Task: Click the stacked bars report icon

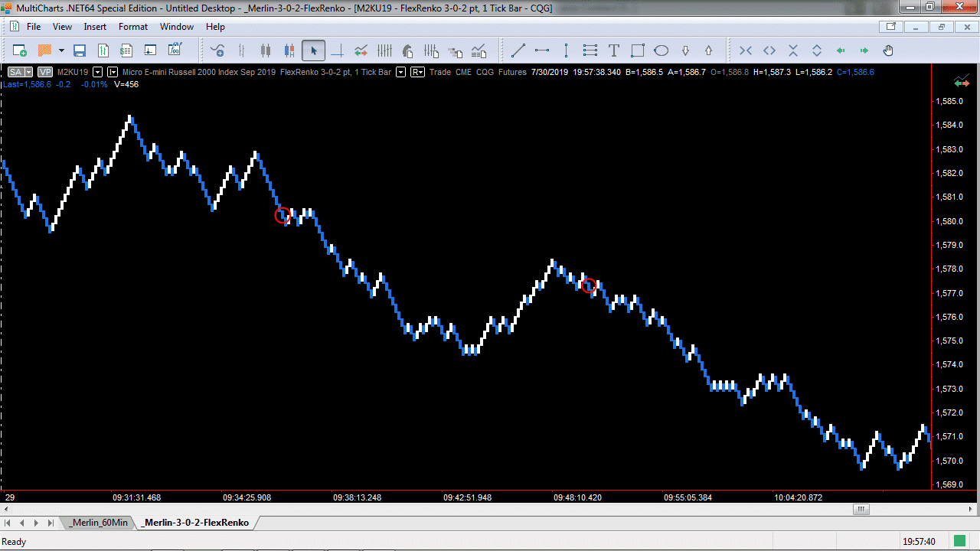Action: pyautogui.click(x=456, y=51)
